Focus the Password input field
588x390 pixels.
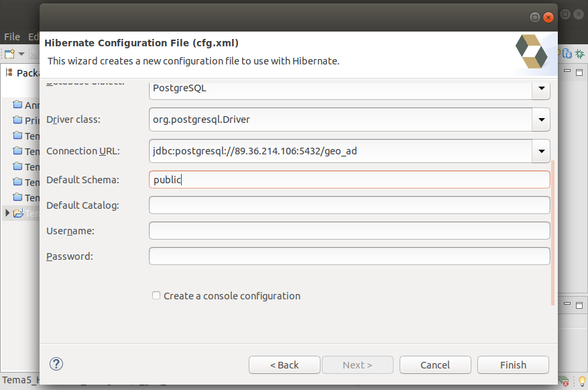(x=349, y=256)
